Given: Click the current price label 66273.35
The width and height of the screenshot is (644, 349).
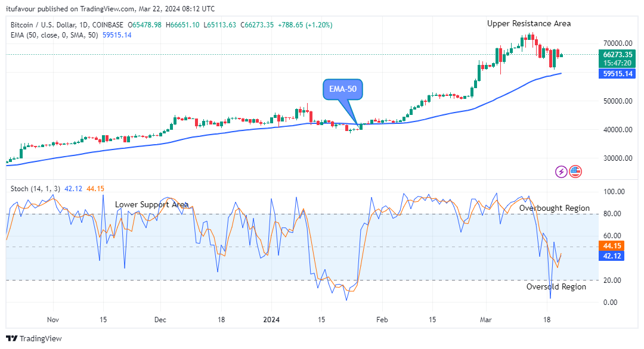Looking at the screenshot, I should (617, 55).
